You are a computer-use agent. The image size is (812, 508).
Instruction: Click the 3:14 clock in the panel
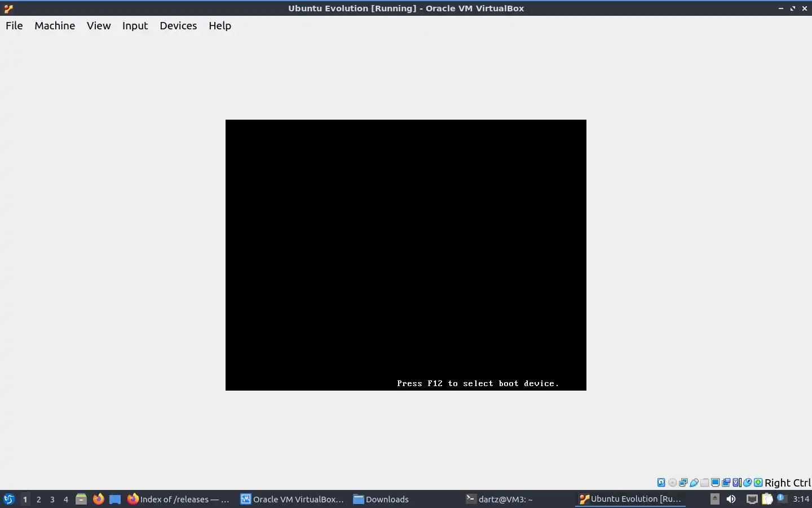(x=801, y=499)
